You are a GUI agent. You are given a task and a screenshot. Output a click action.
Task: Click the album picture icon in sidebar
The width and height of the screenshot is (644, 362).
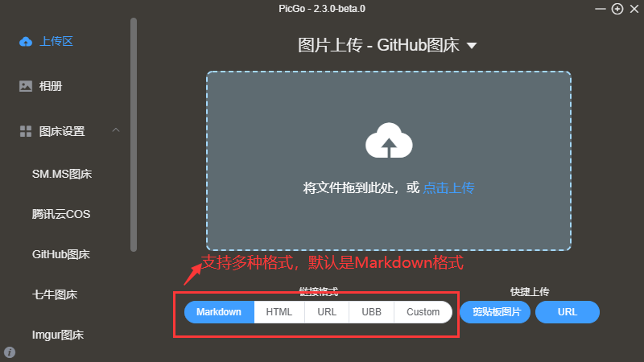[x=26, y=86]
